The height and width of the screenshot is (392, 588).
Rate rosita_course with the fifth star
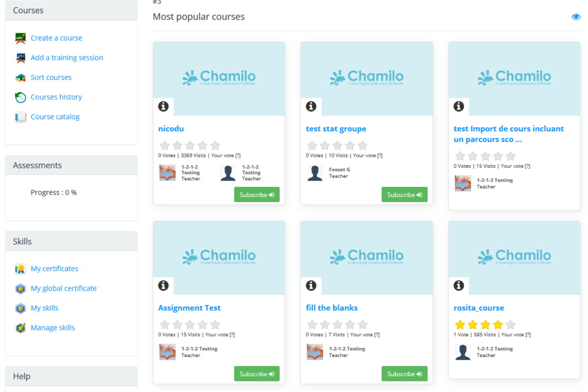[x=511, y=325]
